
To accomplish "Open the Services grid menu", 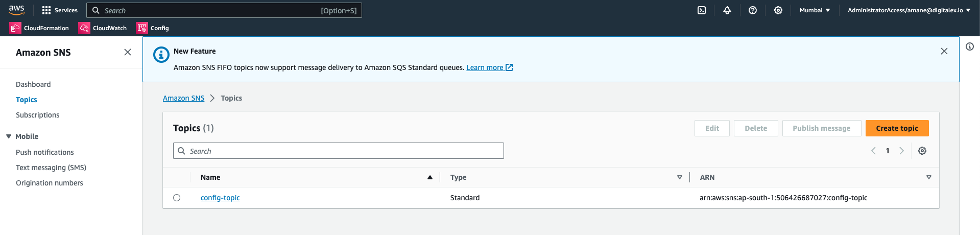I will coord(60,10).
